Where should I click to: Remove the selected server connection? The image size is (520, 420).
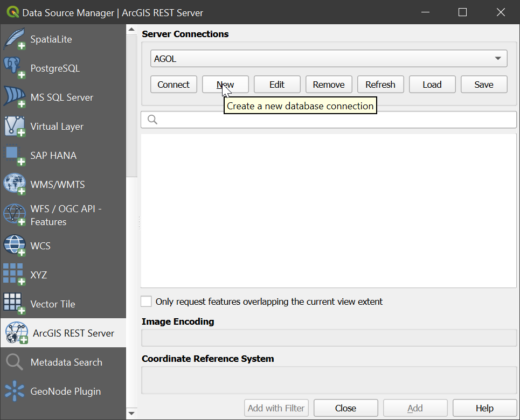point(329,85)
